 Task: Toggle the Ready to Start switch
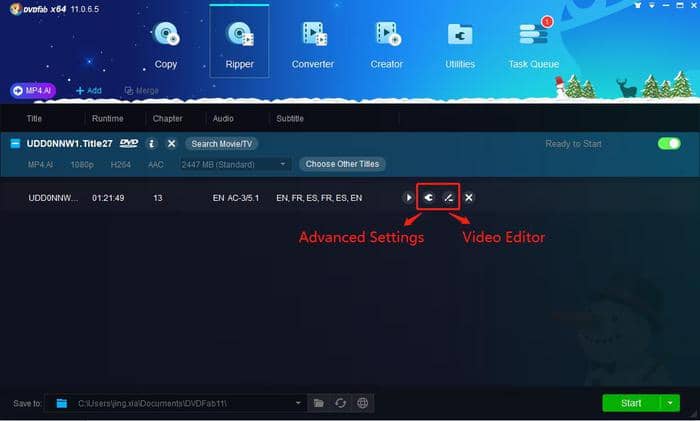coord(669,143)
